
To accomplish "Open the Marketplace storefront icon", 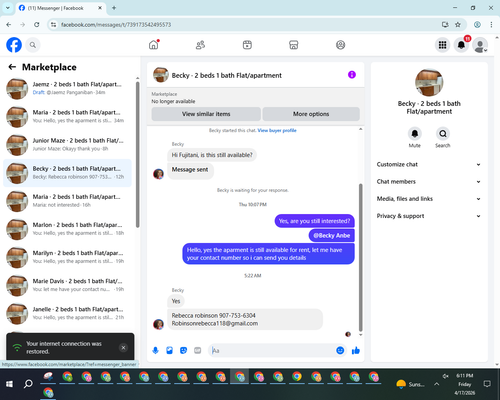I will click(294, 45).
